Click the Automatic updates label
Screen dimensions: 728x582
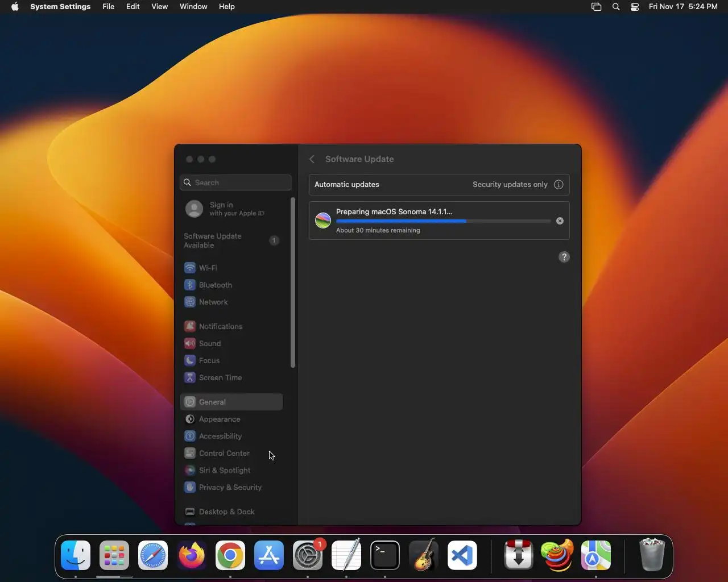point(347,184)
